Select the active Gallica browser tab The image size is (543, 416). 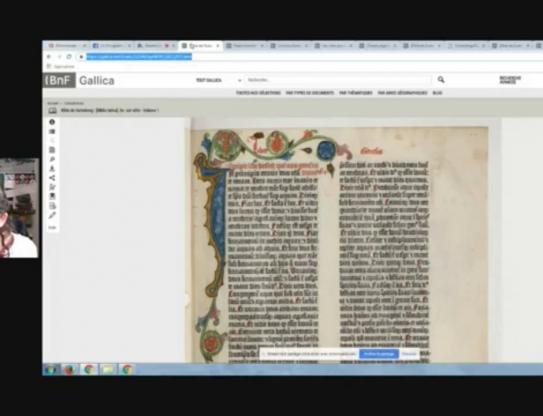200,46
